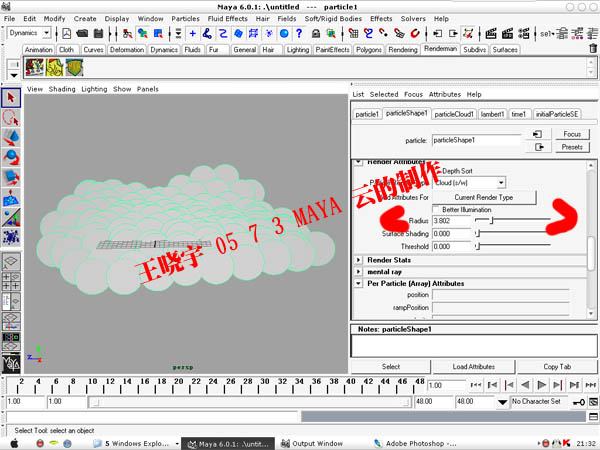Click the render current frame clapper icon
Viewport: 600px width, 450px height.
tap(491, 34)
